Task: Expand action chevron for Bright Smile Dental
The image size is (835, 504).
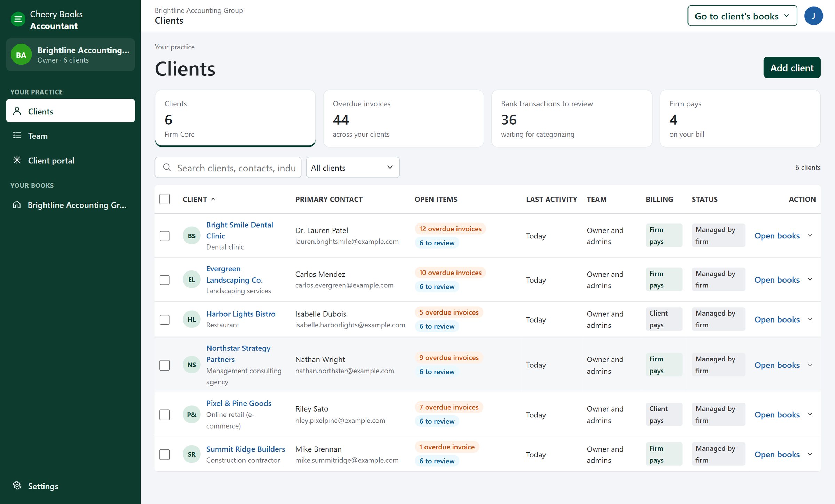Action: 810,235
